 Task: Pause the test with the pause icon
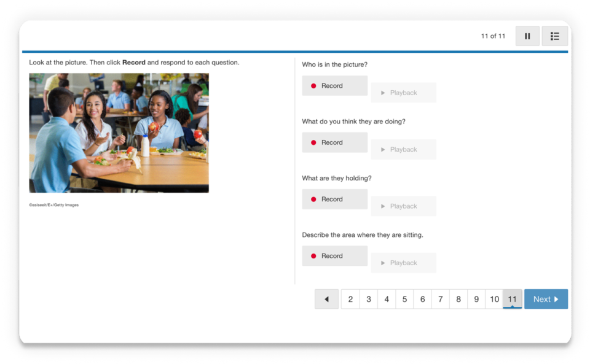[x=527, y=36]
